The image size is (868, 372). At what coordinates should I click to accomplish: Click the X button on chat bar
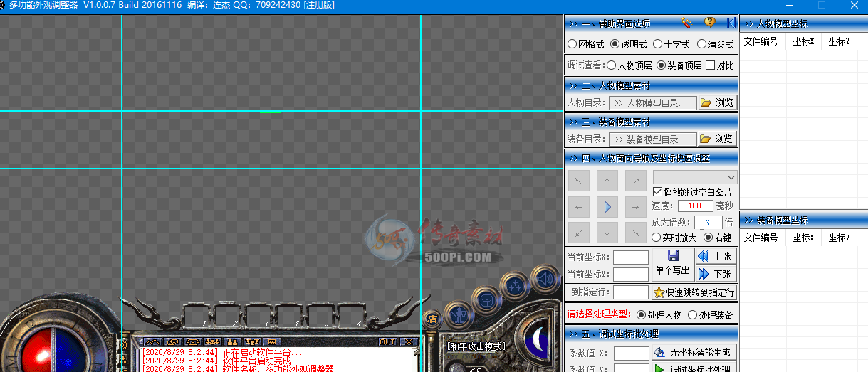tap(408, 342)
